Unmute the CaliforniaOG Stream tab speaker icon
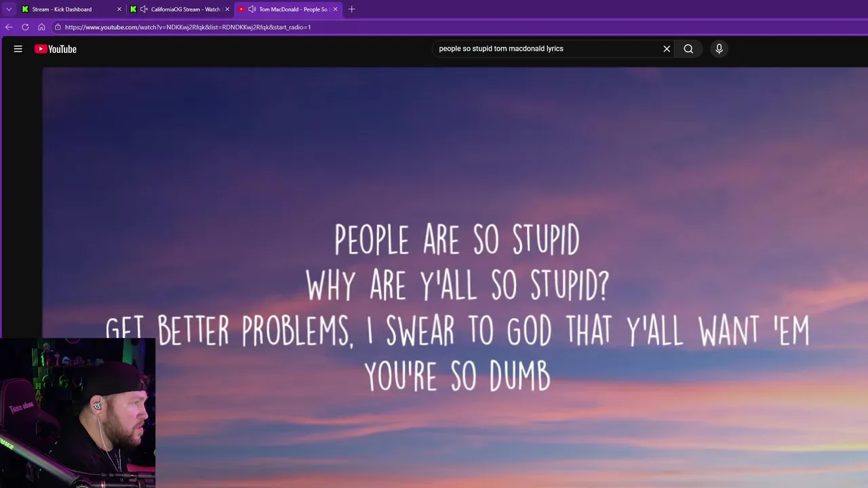 coord(144,9)
